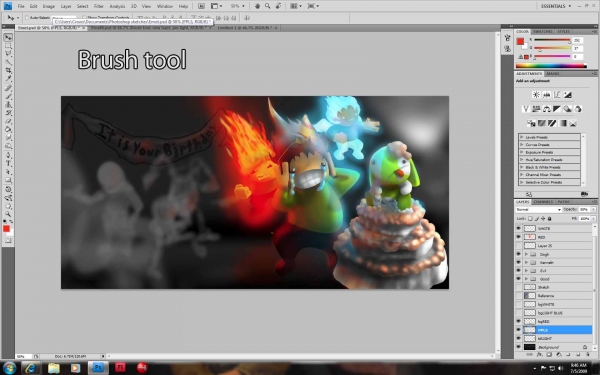This screenshot has width=600, height=375.
Task: Hide the RED layer
Action: tap(518, 237)
